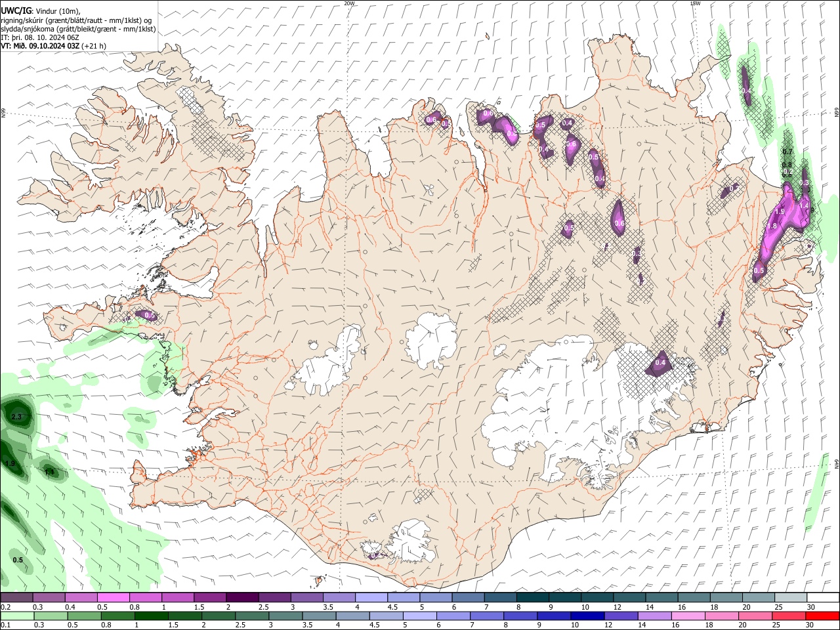Click the 'UWC/IG' title text
840x630 pixels.
tap(16, 11)
